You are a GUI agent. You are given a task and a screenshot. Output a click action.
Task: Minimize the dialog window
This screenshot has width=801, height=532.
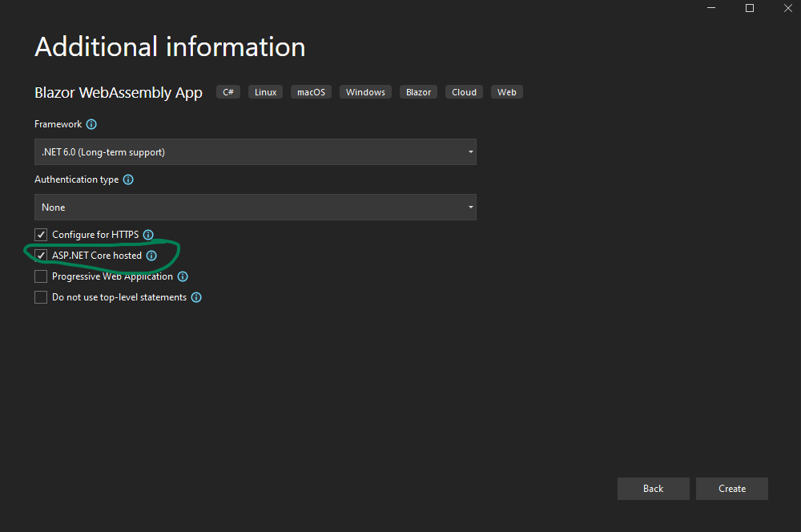point(711,8)
